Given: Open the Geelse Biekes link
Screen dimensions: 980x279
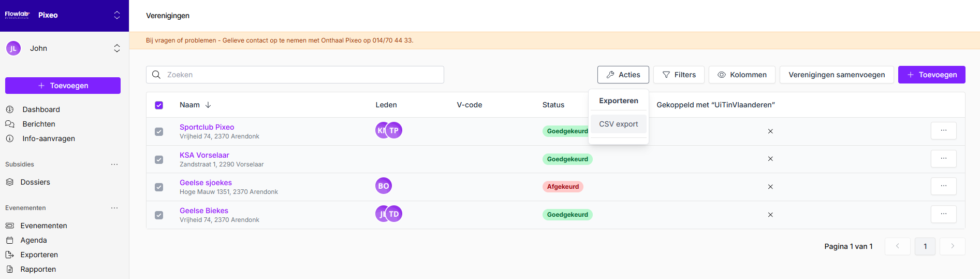Looking at the screenshot, I should point(204,211).
